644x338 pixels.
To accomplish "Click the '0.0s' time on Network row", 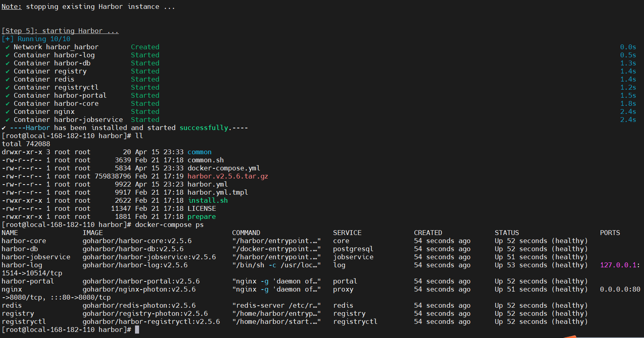I will tap(628, 47).
